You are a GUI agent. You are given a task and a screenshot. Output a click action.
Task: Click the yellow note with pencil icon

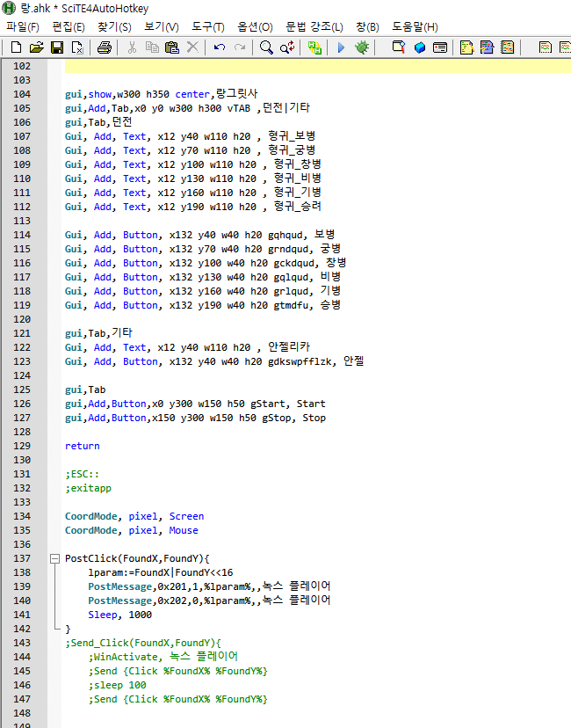pos(466,47)
